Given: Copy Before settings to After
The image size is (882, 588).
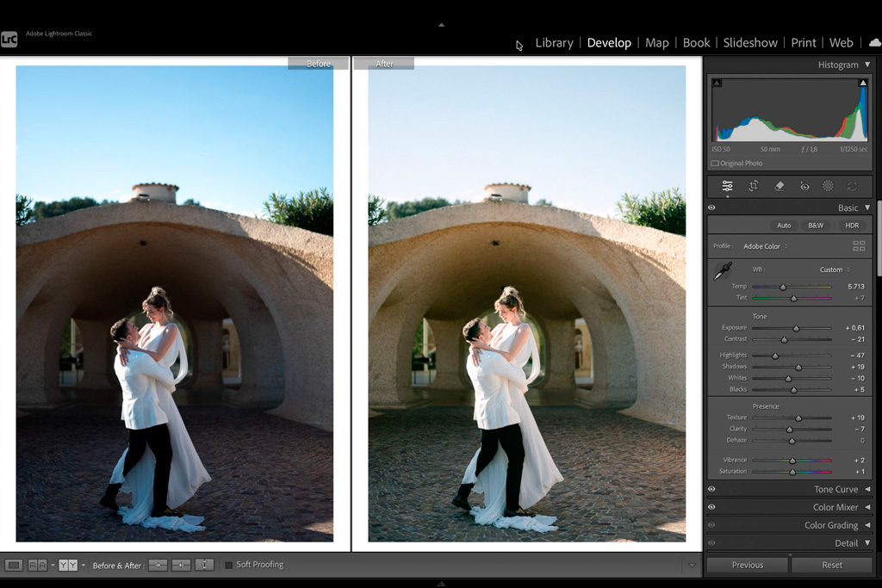Looking at the screenshot, I should click(x=158, y=565).
